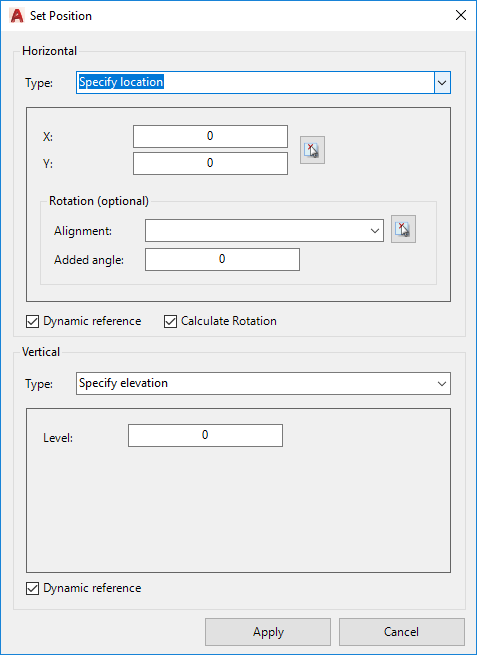Click the highlighted Specify location text
The width and height of the screenshot is (477, 655).
[x=121, y=82]
